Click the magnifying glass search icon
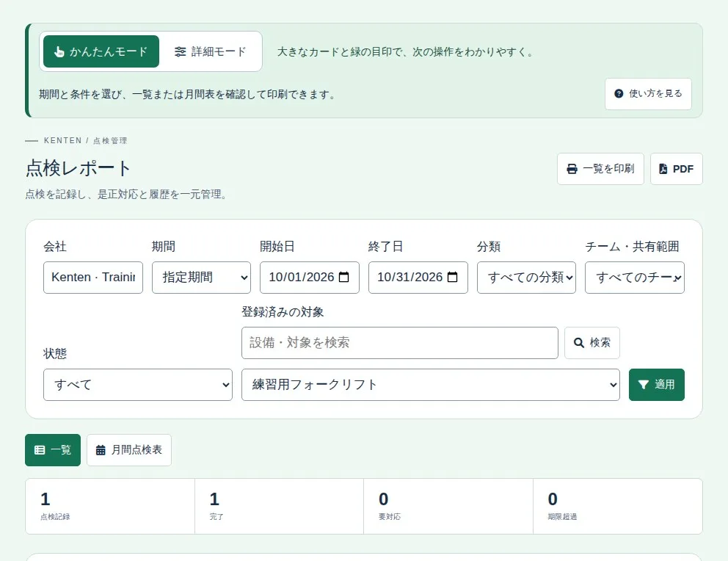 579,343
